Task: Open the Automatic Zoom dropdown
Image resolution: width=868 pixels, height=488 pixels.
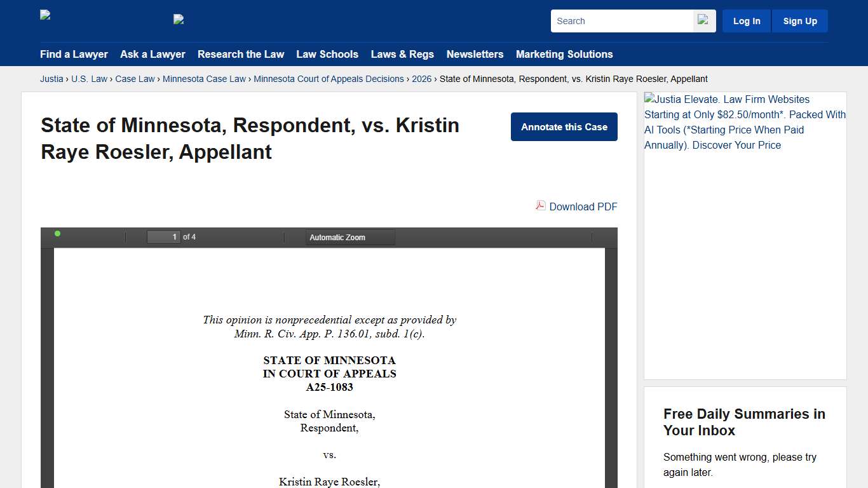Action: [x=349, y=237]
